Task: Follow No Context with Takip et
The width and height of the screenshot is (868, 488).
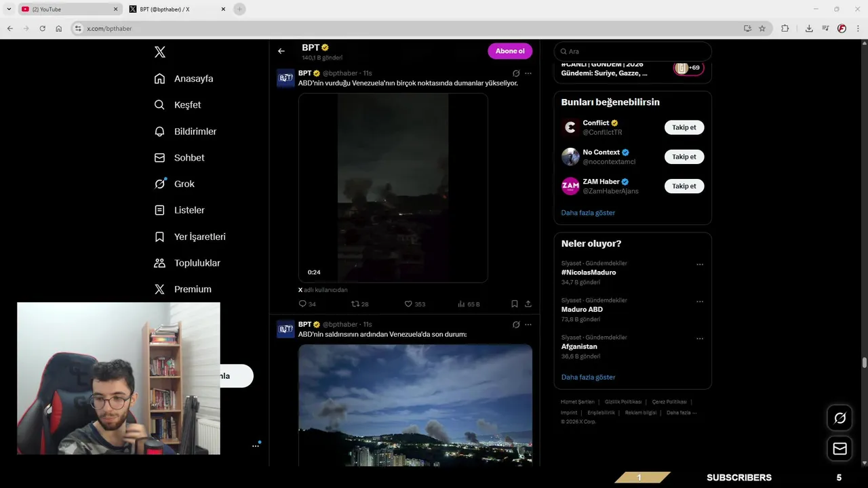Action: (x=684, y=157)
